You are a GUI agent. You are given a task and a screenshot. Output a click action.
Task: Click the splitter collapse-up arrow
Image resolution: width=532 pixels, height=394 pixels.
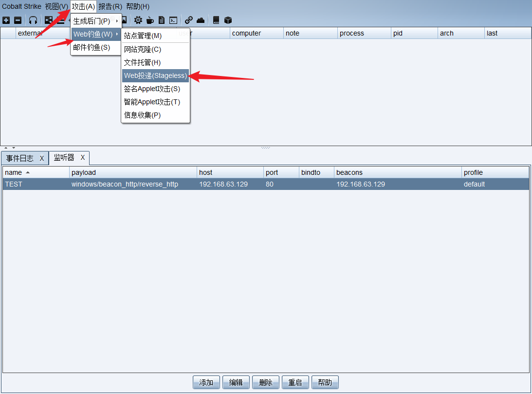(x=6, y=148)
